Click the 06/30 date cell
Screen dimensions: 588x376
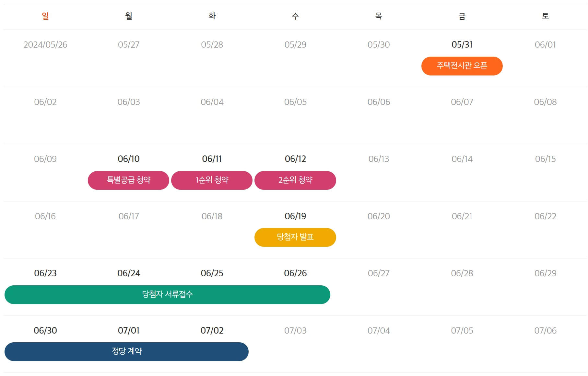(x=45, y=330)
